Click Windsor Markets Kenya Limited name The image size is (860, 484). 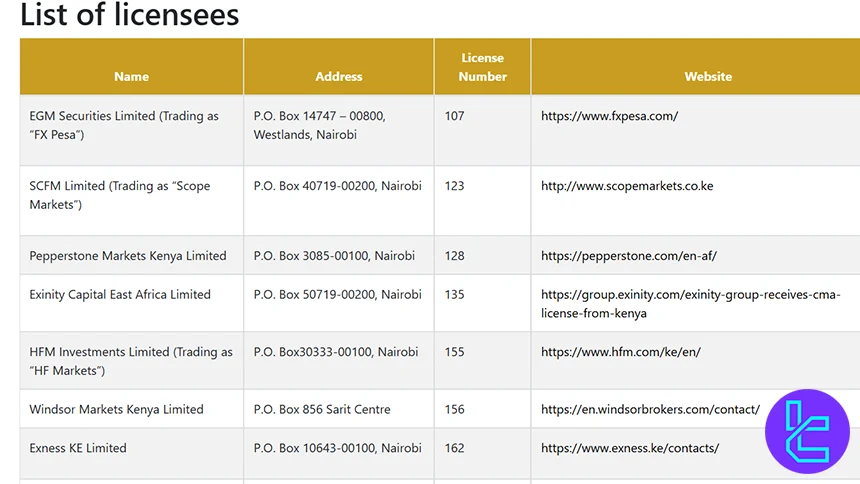coord(116,410)
